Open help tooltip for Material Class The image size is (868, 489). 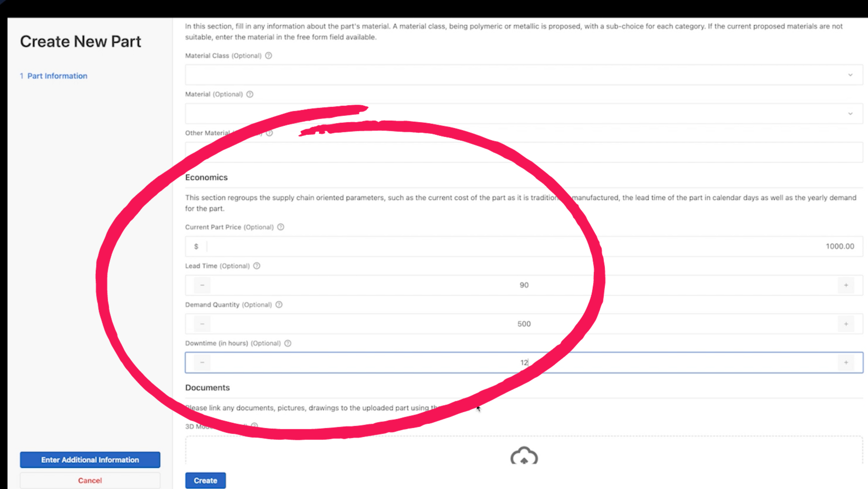268,56
